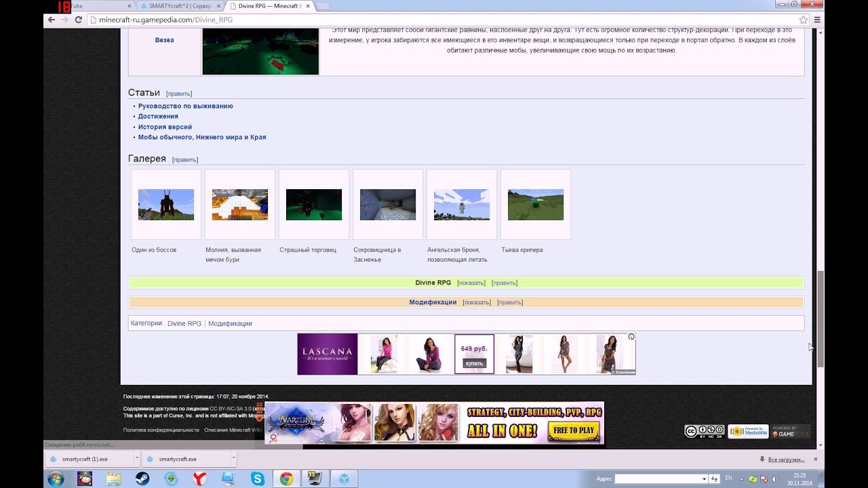Go back with the browser back arrow
The width and height of the screenshot is (868, 488).
point(51,20)
